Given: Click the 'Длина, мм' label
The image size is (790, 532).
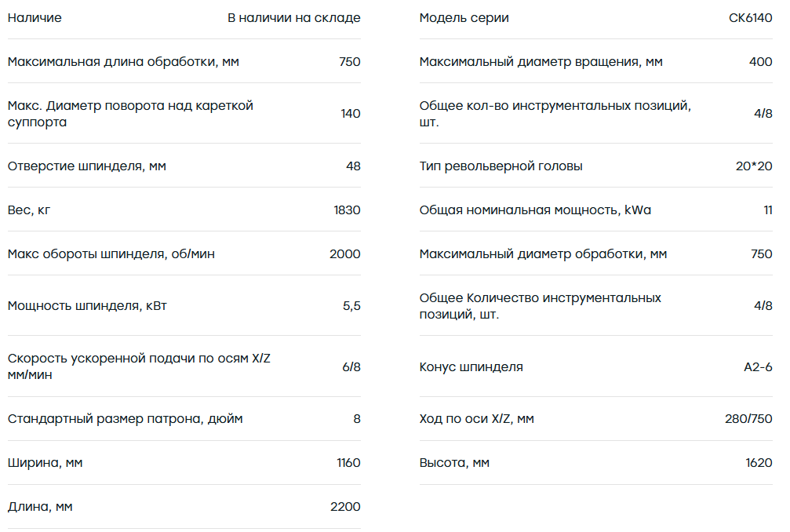Looking at the screenshot, I should 40,506.
